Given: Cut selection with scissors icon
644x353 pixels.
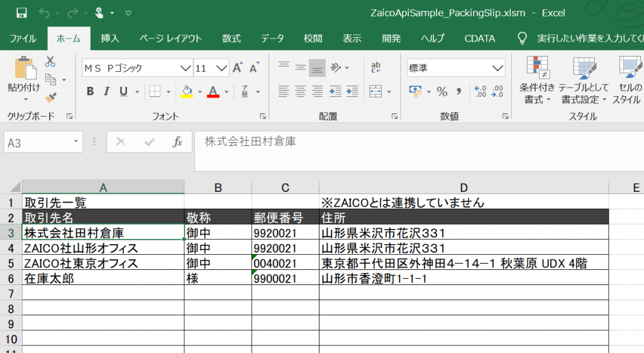Looking at the screenshot, I should pos(50,62).
